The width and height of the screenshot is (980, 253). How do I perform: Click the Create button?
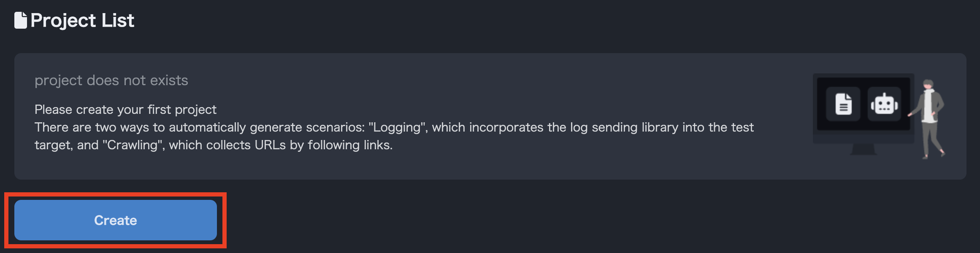point(115,220)
